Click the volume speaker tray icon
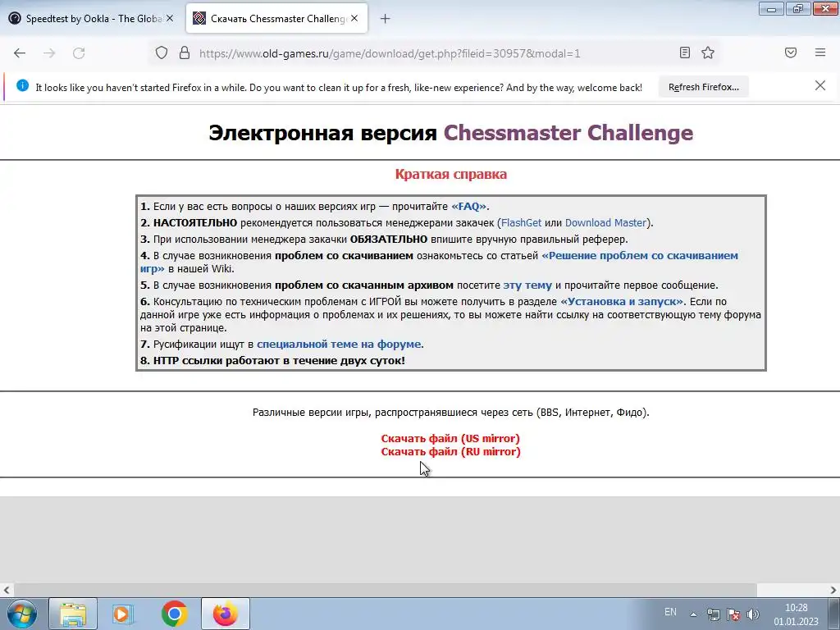 pyautogui.click(x=753, y=614)
